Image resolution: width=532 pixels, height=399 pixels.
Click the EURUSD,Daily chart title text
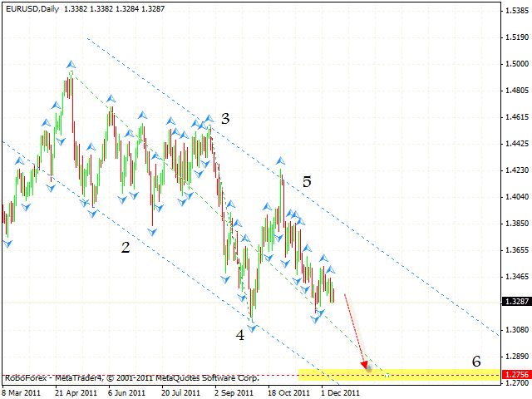(32, 9)
